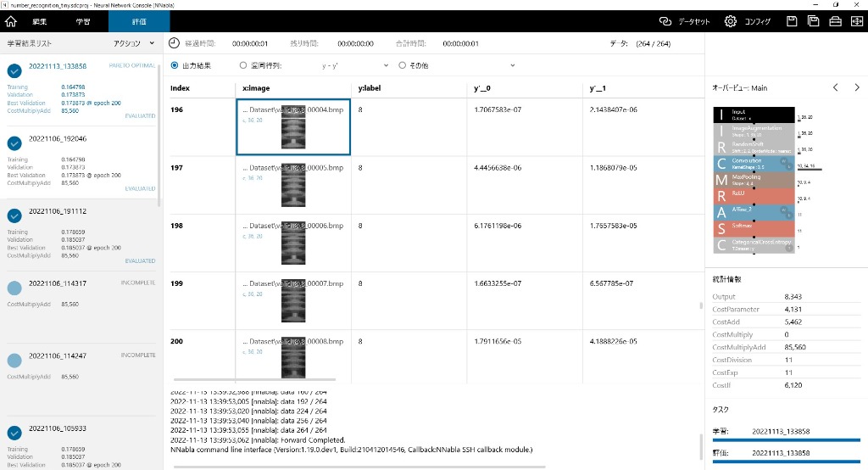Open the アクション dropdown
This screenshot has width=868, height=470.
coord(135,43)
